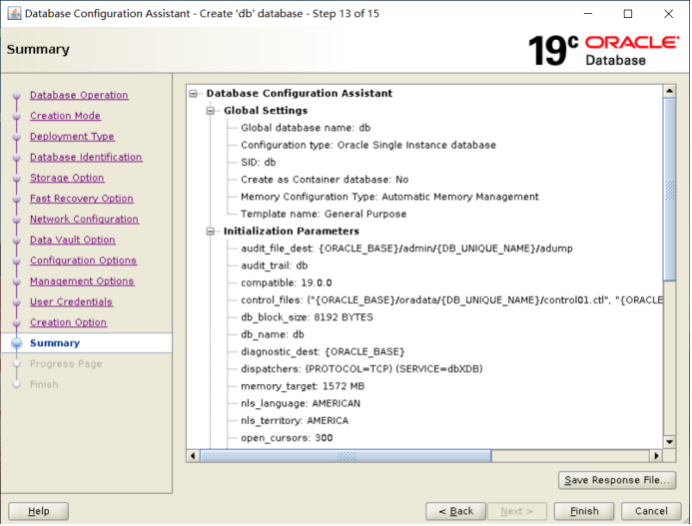Image resolution: width=692 pixels, height=526 pixels.
Task: Select the Memory Configuration Type row
Action: (390, 197)
